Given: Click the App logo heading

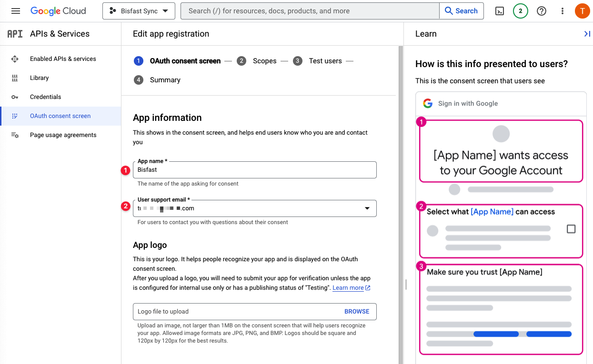Looking at the screenshot, I should coord(150,245).
